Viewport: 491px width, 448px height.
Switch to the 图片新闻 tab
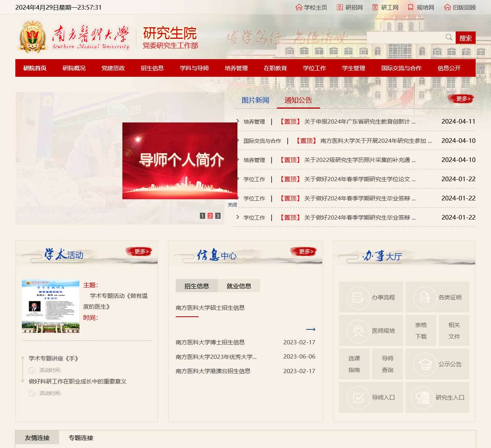[255, 100]
